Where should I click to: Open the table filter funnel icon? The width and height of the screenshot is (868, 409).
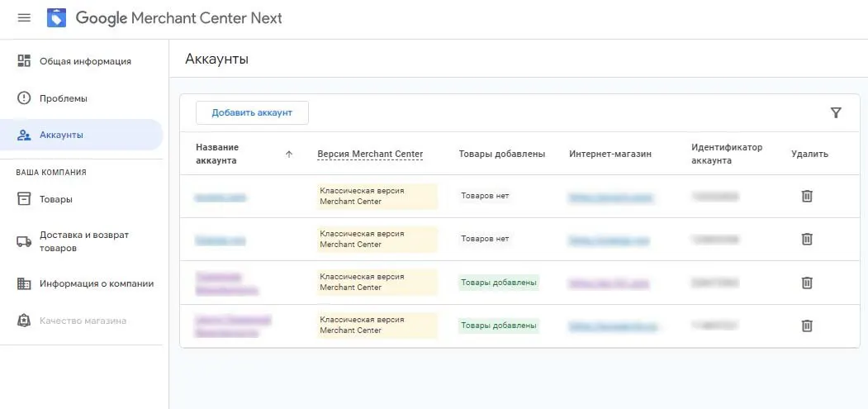[x=836, y=113]
